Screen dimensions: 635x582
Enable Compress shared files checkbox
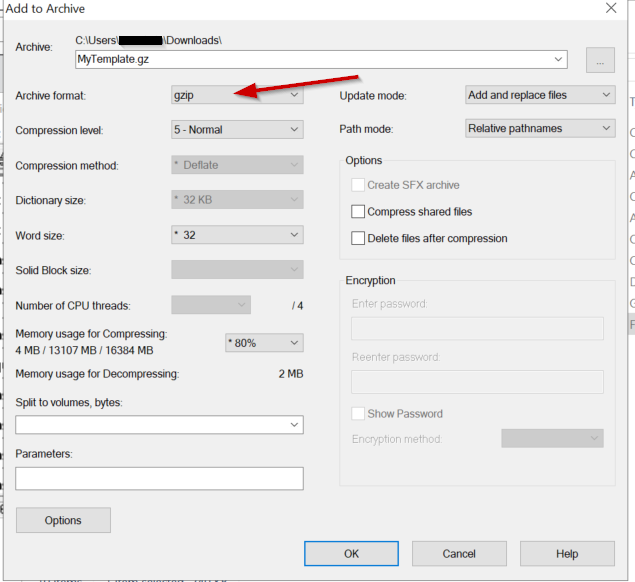[x=358, y=212]
